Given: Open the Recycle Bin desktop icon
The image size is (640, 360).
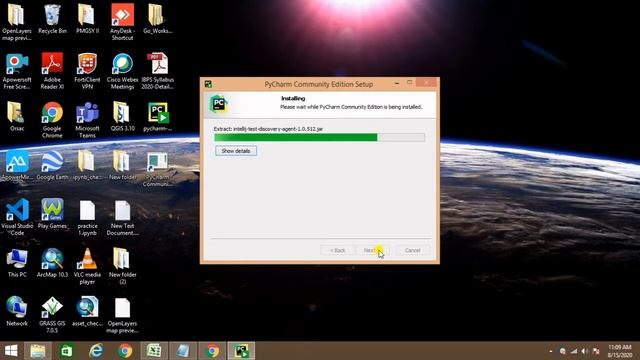Looking at the screenshot, I should [52, 19].
